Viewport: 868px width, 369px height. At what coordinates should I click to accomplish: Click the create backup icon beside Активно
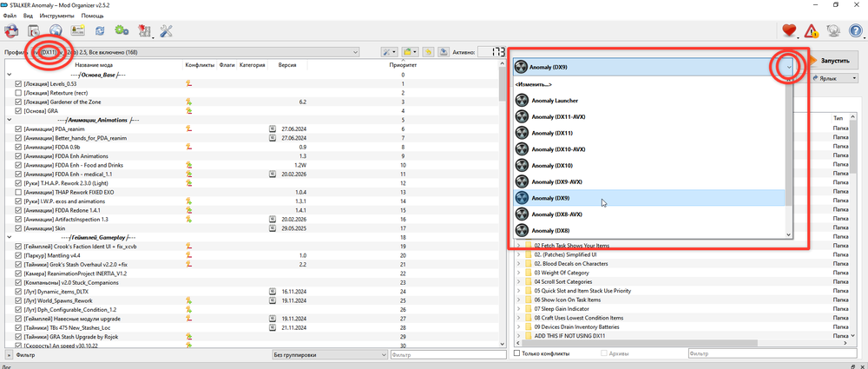(444, 52)
